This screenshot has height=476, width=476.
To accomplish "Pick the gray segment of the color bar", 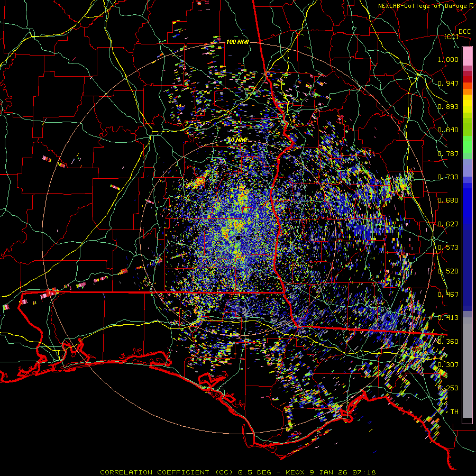I will pyautogui.click(x=467, y=368).
